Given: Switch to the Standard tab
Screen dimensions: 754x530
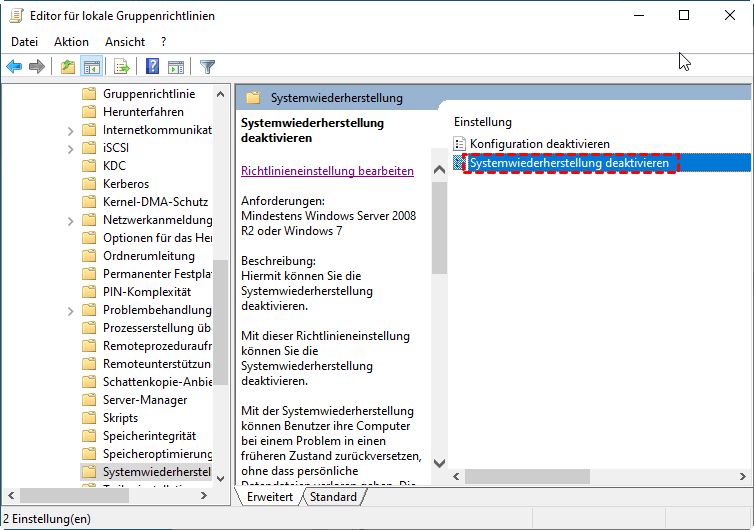Looking at the screenshot, I should [x=333, y=497].
